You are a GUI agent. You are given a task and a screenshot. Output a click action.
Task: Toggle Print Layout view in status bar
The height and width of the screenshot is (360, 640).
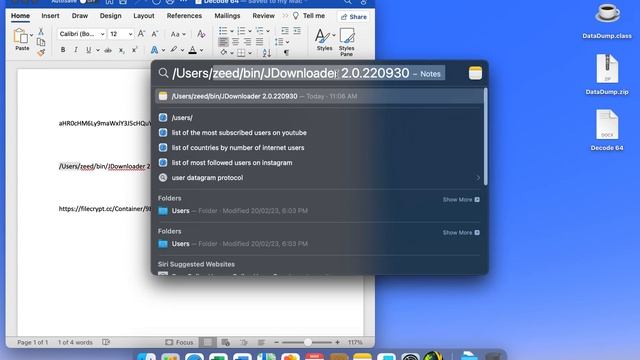tap(207, 342)
